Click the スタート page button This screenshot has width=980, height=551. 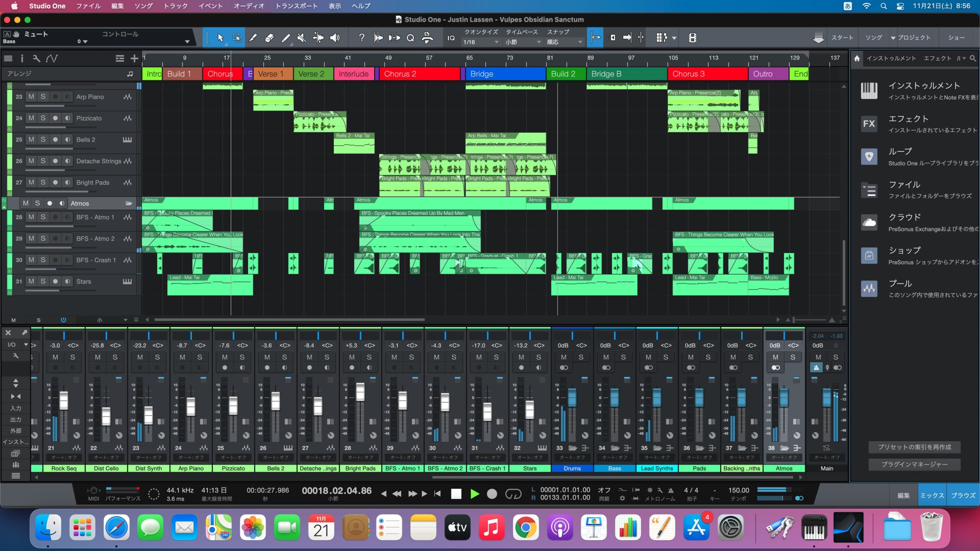(842, 38)
